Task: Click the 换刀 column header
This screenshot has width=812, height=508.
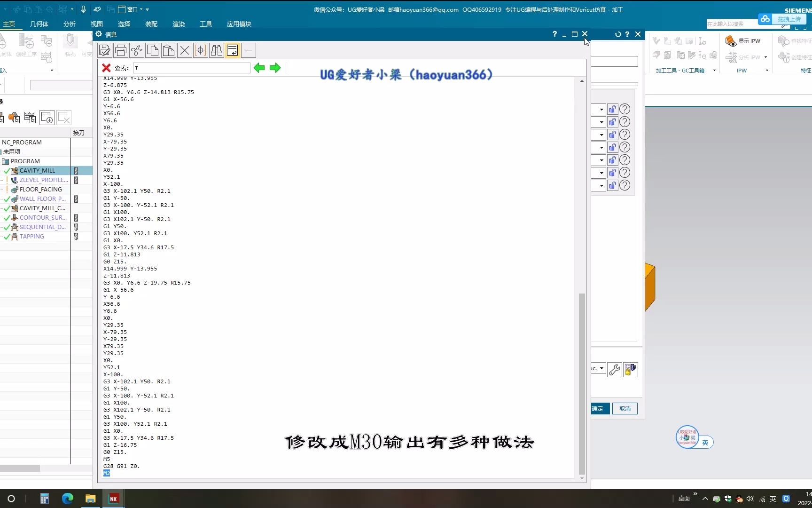Action: coord(78,133)
